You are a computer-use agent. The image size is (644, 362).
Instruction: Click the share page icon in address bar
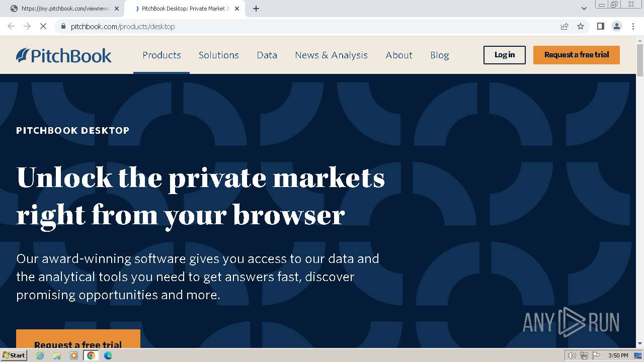click(x=565, y=26)
